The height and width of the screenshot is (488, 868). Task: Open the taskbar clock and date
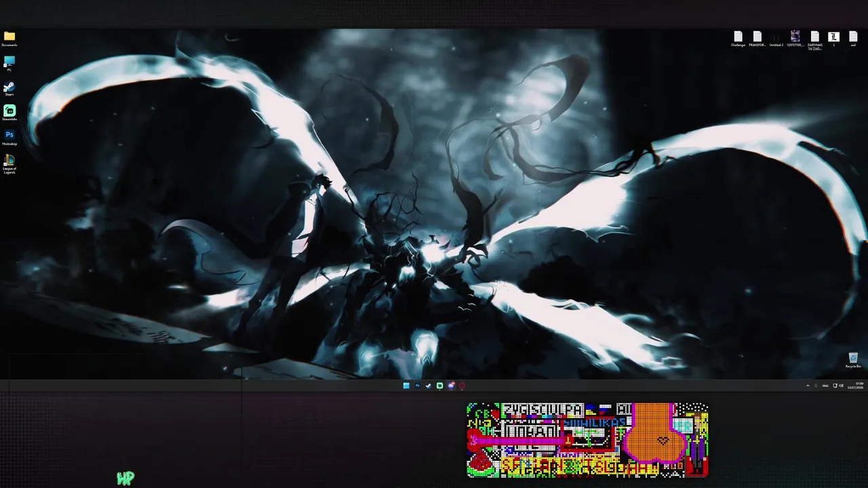[x=855, y=386]
